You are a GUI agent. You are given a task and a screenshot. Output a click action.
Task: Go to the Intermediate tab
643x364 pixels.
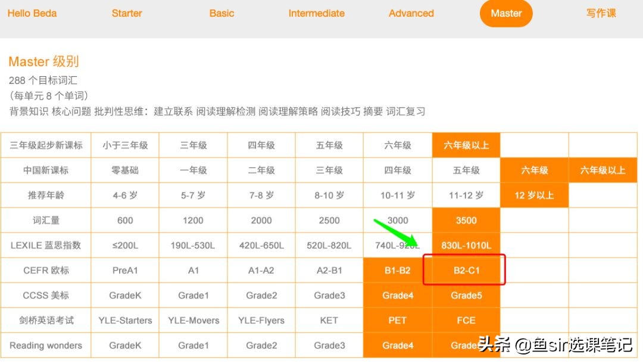316,14
